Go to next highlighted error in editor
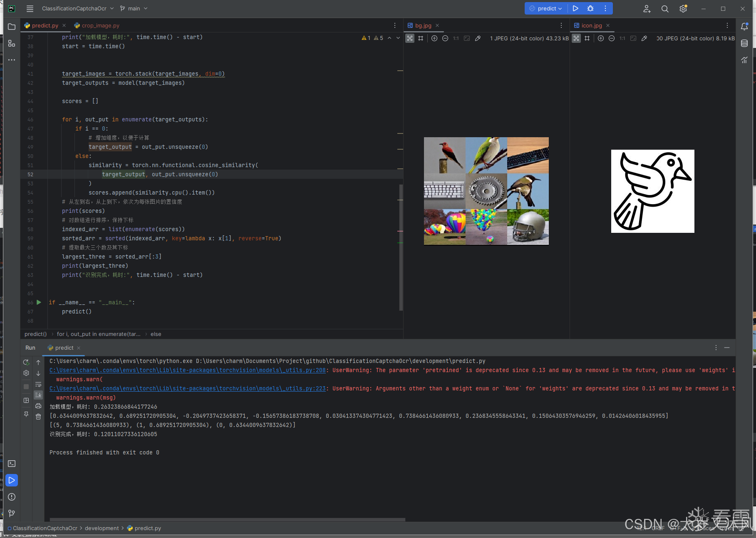Viewport: 756px width, 538px height. (x=398, y=38)
